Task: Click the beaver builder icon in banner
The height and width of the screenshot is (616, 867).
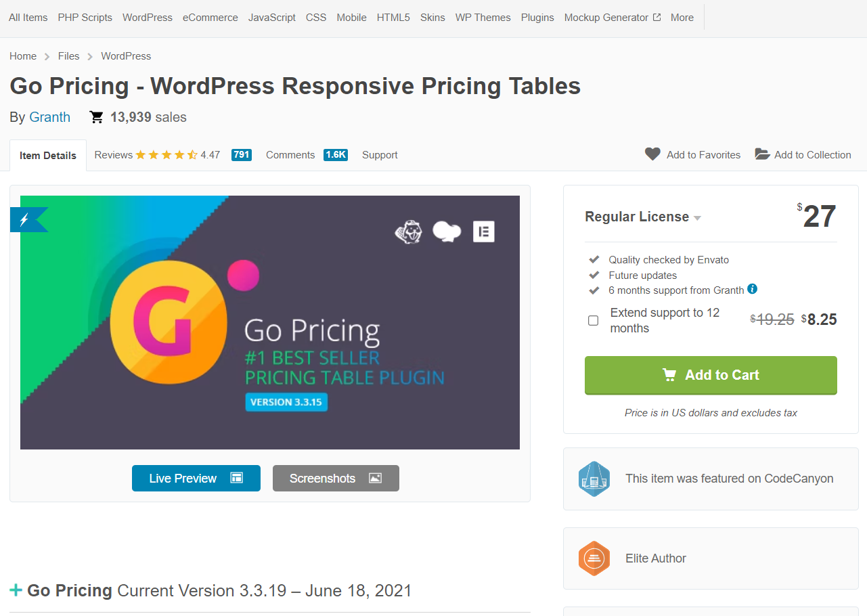Action: tap(409, 232)
